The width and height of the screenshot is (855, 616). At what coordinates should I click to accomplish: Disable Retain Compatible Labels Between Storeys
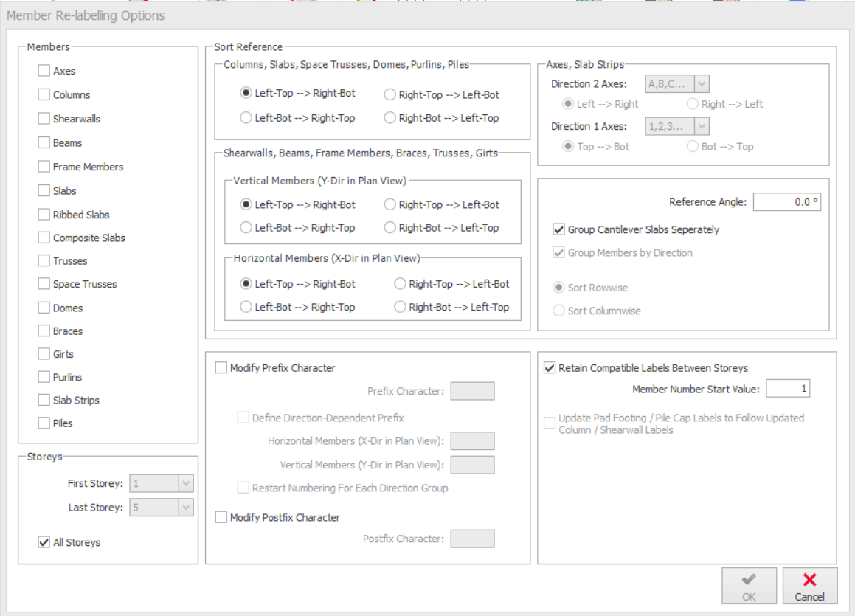pyautogui.click(x=550, y=368)
